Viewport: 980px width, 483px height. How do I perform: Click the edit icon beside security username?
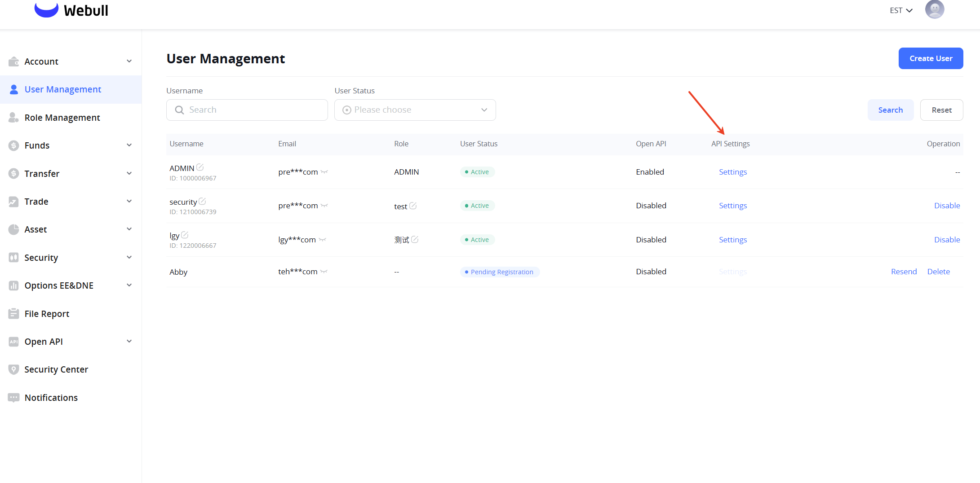pos(202,201)
